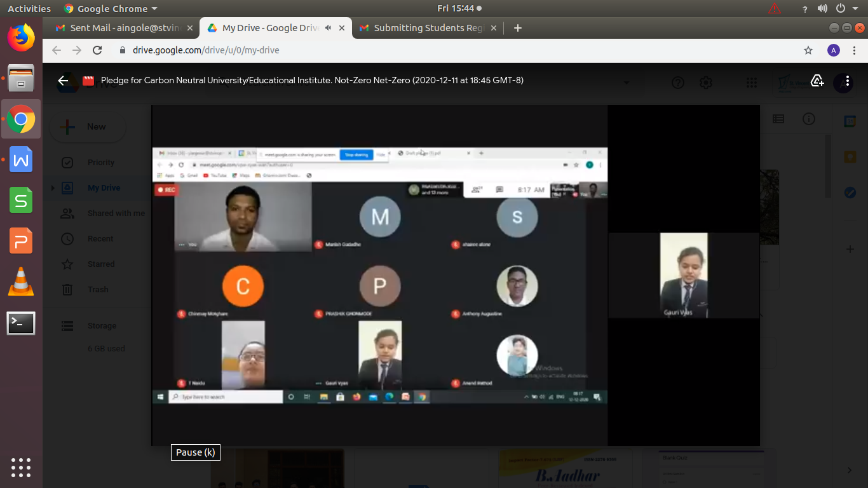
Task: Open the view details info icon
Action: [x=809, y=119]
